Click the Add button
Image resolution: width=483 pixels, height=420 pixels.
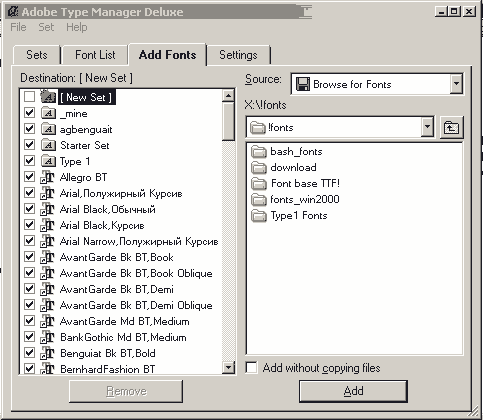coord(353,391)
